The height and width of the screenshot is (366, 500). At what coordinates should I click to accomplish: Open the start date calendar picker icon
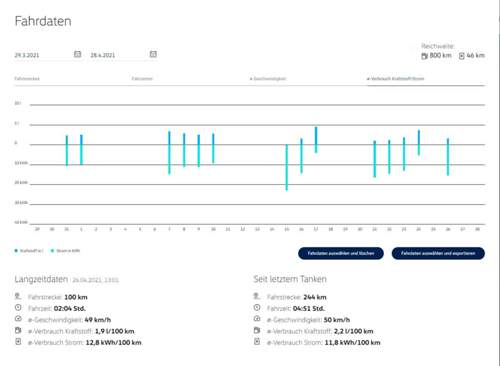pyautogui.click(x=77, y=54)
